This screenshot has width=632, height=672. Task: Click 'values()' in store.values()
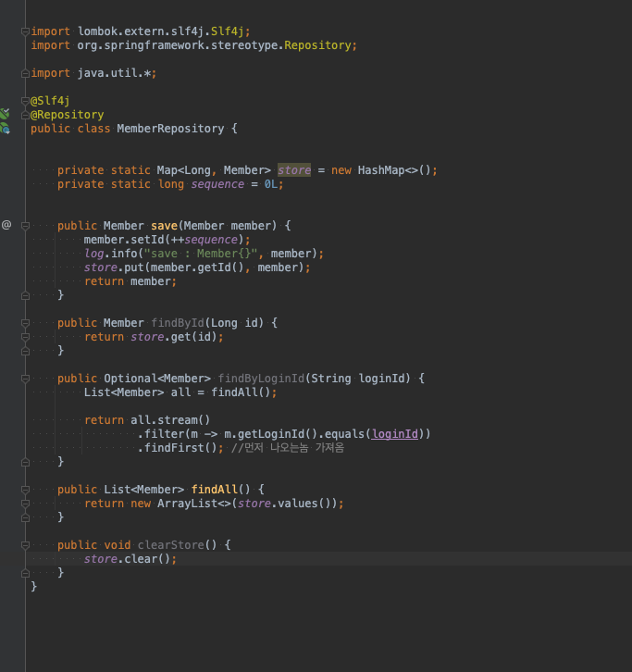click(x=304, y=504)
